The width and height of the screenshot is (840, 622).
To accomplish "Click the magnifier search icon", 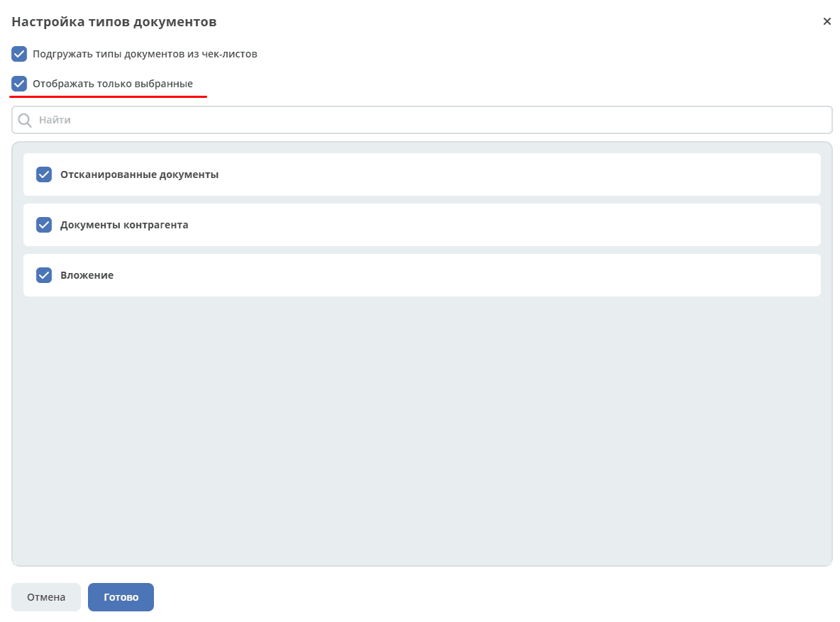I will pos(25,120).
